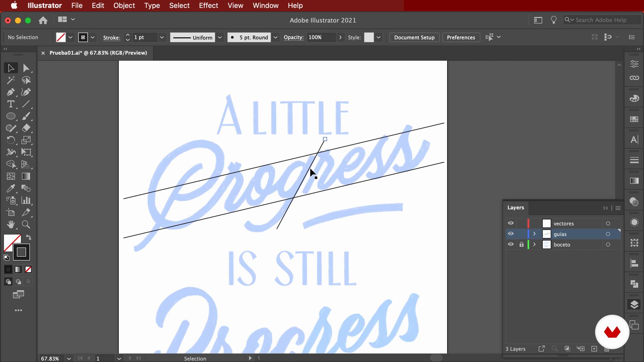
Task: Select the Gradient tool
Action: (26, 176)
